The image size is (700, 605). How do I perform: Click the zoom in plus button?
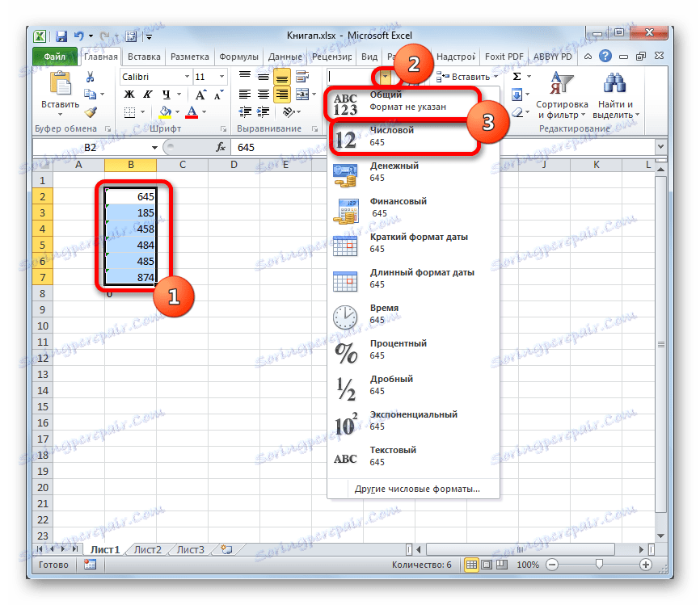tap(646, 565)
